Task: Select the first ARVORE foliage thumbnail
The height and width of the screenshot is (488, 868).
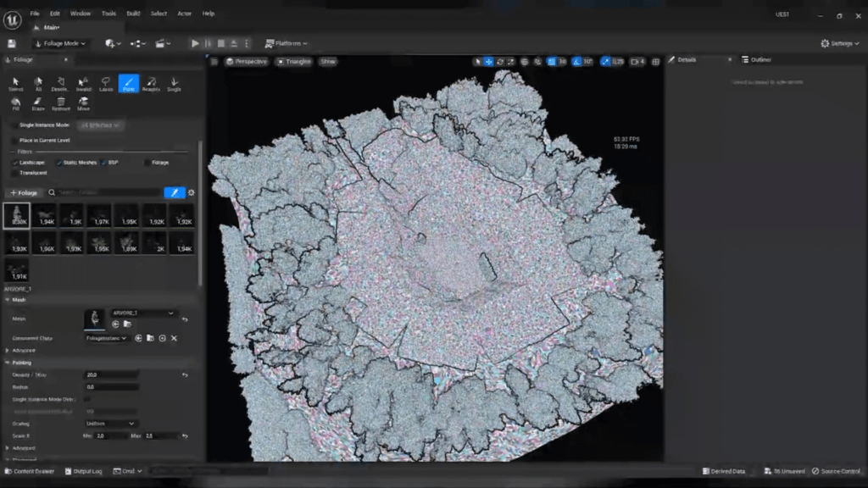Action: (16, 216)
